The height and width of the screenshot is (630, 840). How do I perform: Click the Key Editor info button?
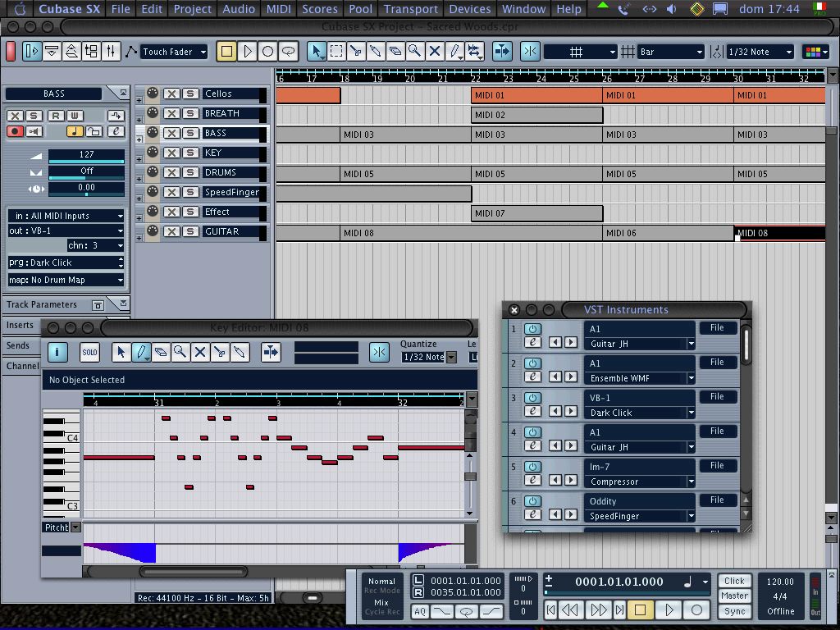[x=57, y=352]
